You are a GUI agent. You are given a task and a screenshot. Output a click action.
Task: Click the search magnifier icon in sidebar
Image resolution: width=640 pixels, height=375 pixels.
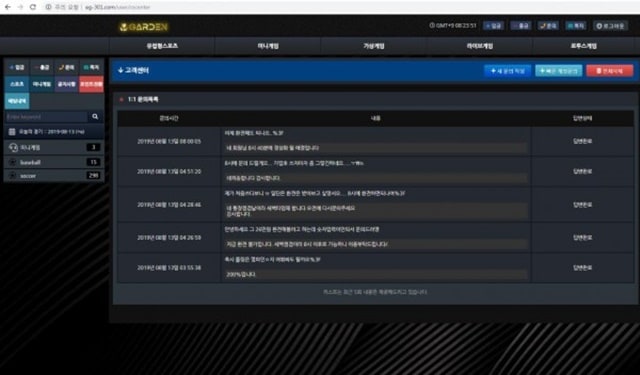tap(95, 117)
